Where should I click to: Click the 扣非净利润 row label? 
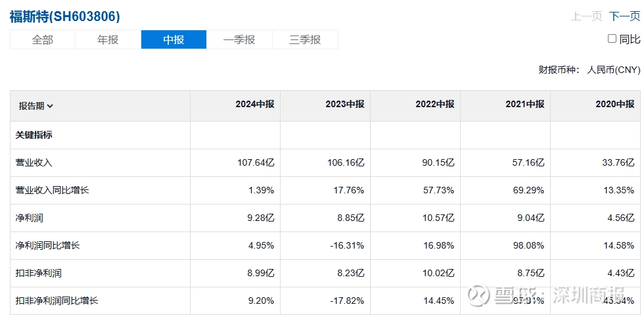38,273
